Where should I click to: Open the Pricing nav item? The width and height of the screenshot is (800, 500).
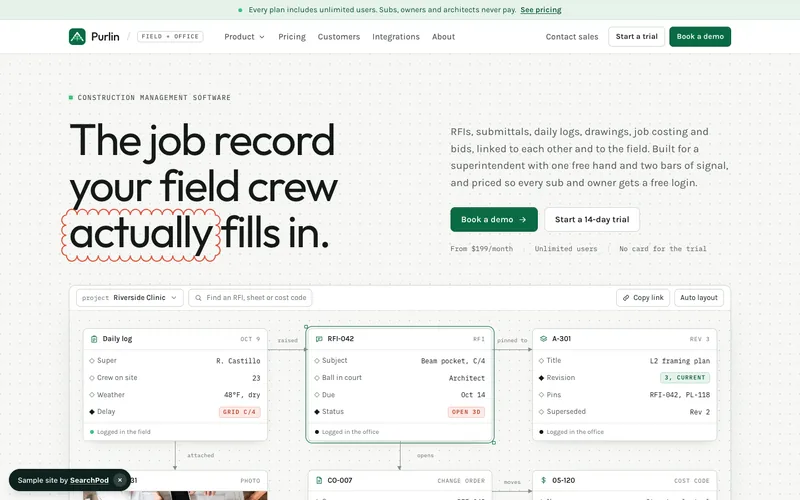click(292, 37)
